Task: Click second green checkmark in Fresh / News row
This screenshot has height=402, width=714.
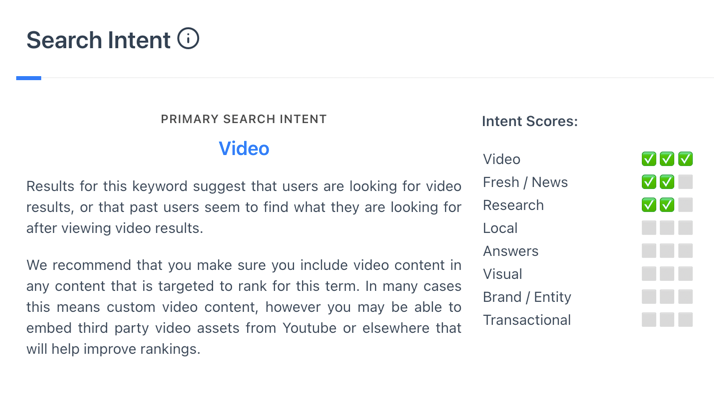Action: [x=667, y=182]
